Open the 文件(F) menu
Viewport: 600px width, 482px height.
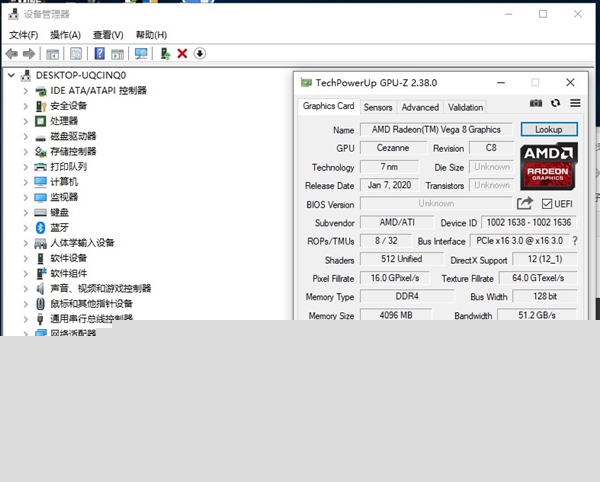[24, 35]
